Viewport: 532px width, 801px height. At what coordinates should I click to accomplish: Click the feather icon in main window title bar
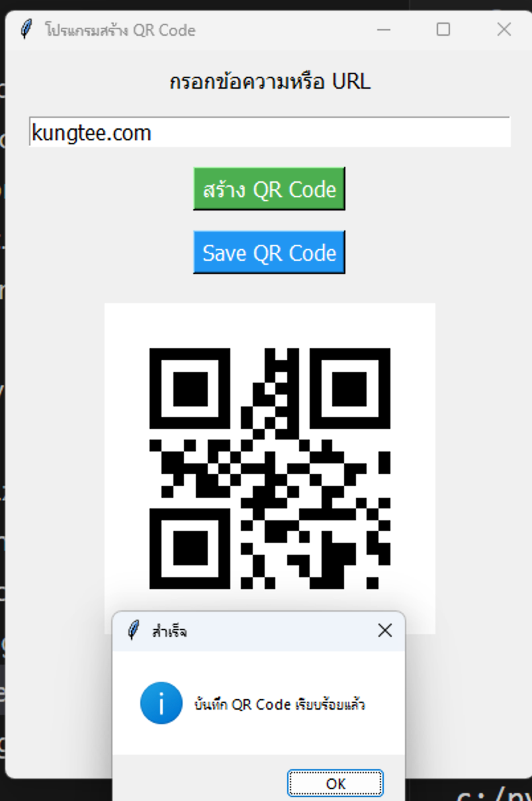[x=26, y=30]
